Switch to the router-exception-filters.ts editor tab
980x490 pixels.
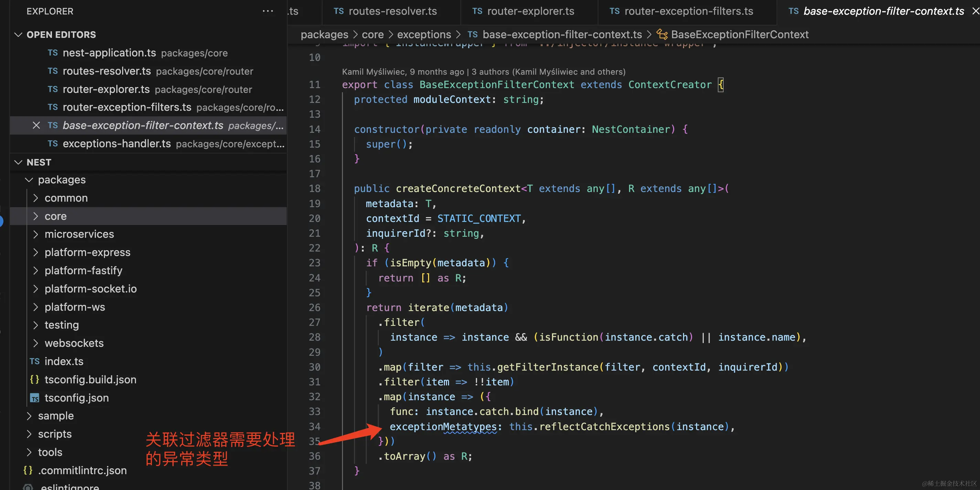coord(688,11)
